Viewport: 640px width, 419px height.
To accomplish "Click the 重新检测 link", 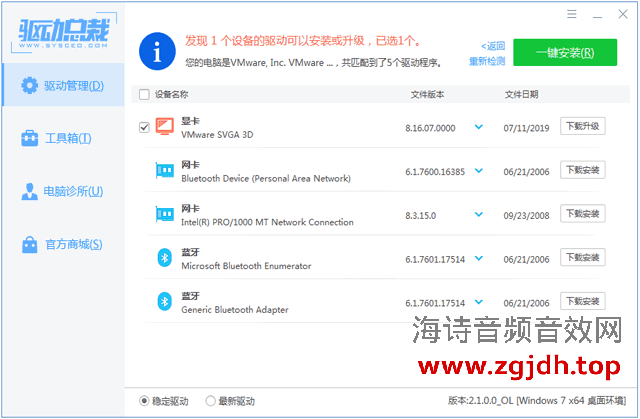I will tap(487, 62).
